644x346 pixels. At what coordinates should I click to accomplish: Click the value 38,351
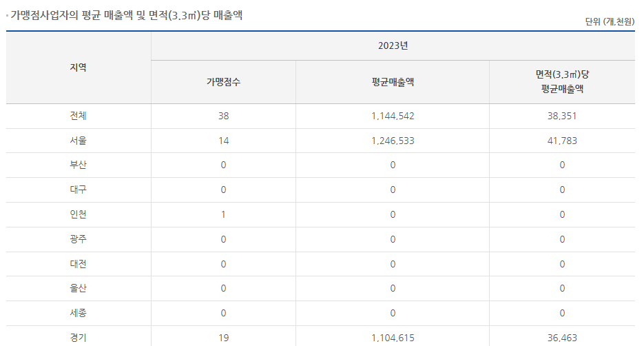(562, 116)
